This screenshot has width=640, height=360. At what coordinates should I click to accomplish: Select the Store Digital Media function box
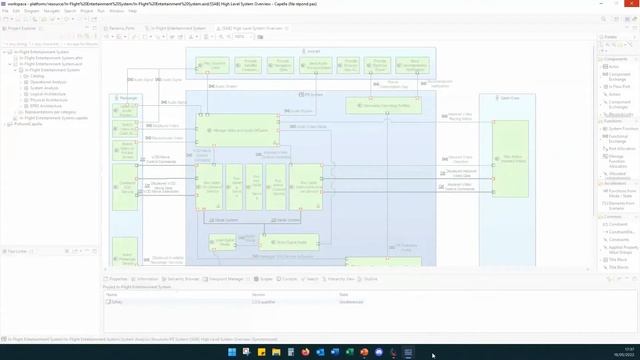289,242
